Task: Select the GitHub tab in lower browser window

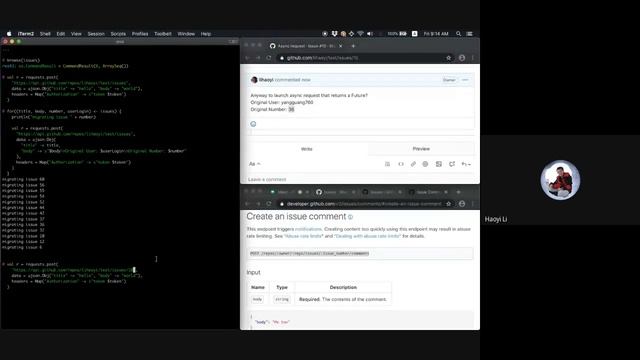Action: [x=336, y=192]
